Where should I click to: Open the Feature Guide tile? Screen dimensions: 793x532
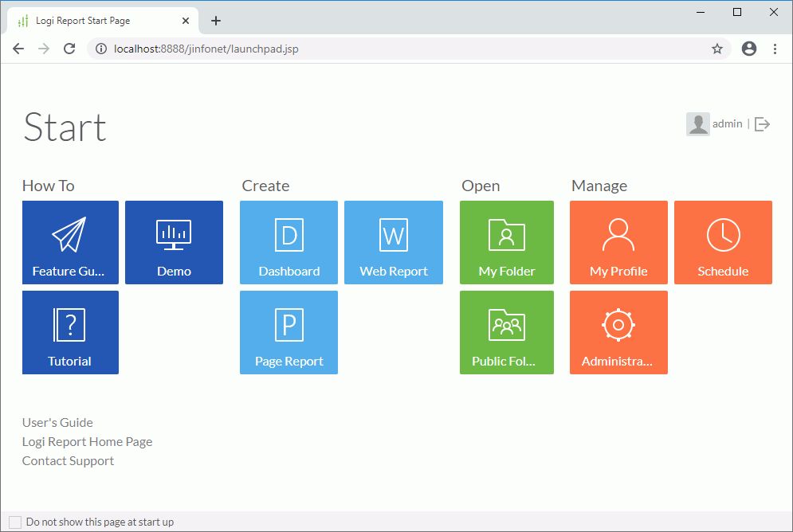pos(70,242)
